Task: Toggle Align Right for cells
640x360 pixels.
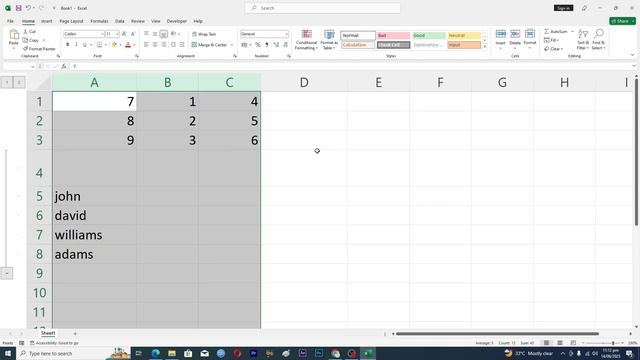Action: coord(164,45)
